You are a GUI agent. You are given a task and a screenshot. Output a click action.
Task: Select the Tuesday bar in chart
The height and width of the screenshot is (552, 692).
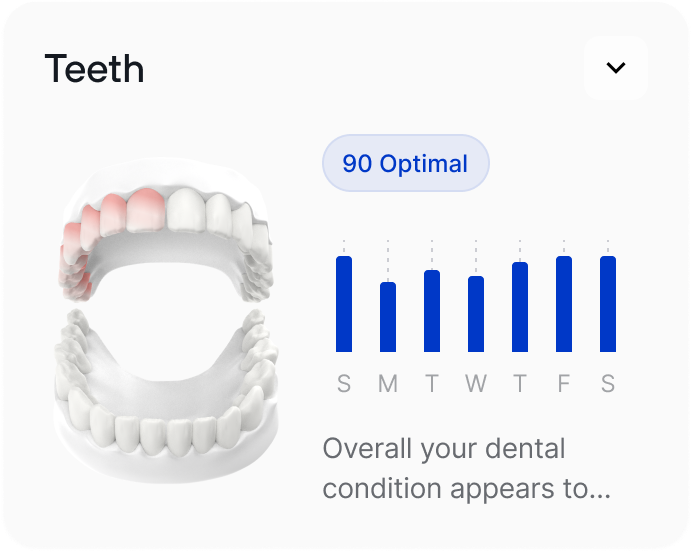coord(432,311)
